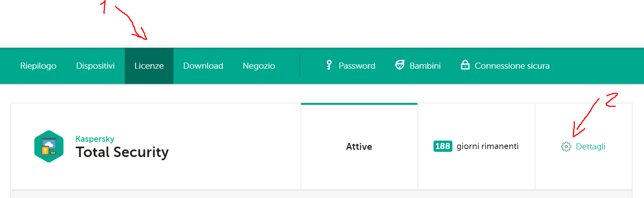Open the Riepilogo tab
The height and width of the screenshot is (198, 644).
click(38, 66)
